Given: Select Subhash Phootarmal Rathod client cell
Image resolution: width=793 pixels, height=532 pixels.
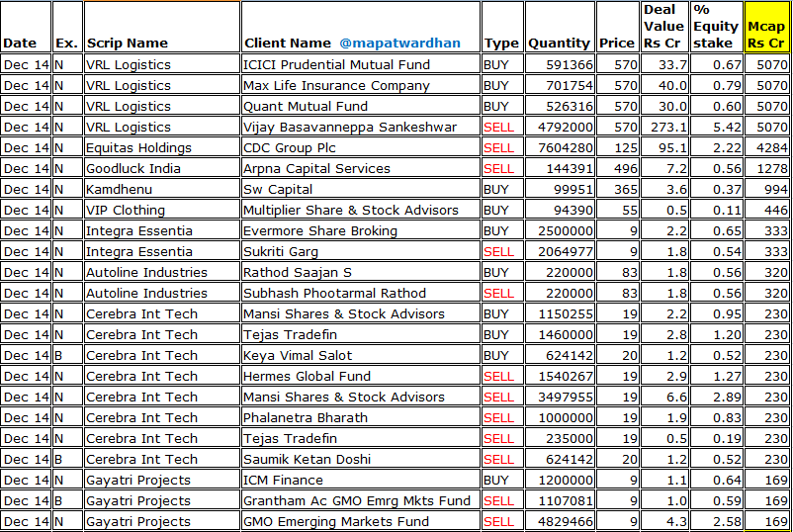Looking at the screenshot, I should point(361,293).
